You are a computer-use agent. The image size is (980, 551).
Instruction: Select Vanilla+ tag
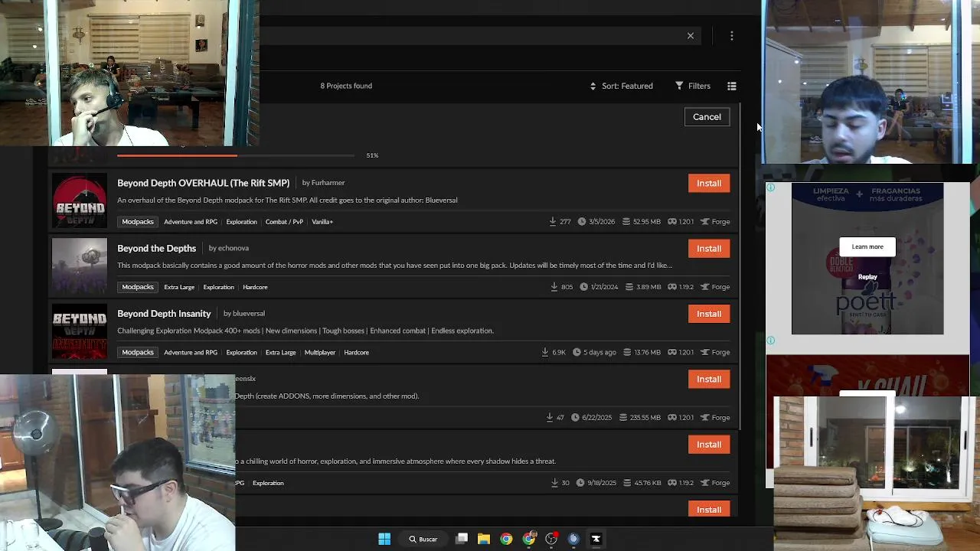tap(322, 222)
